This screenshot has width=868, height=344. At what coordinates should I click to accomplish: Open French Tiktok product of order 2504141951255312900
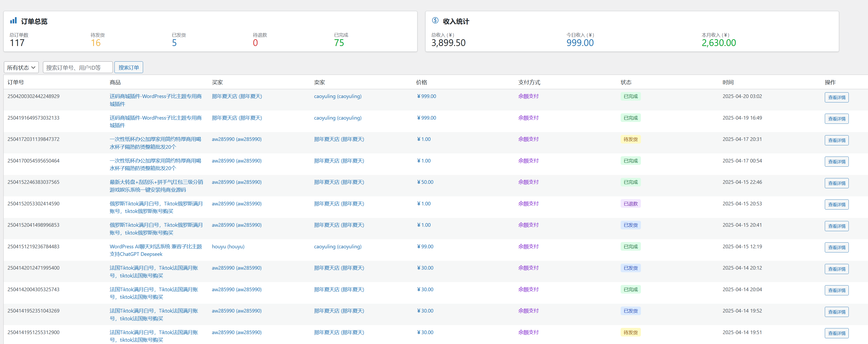[x=154, y=336]
